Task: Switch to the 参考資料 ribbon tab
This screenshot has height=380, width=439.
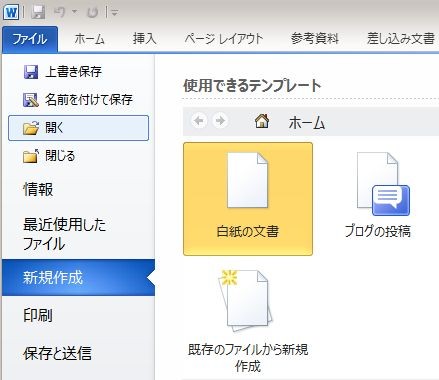Action: click(x=315, y=39)
